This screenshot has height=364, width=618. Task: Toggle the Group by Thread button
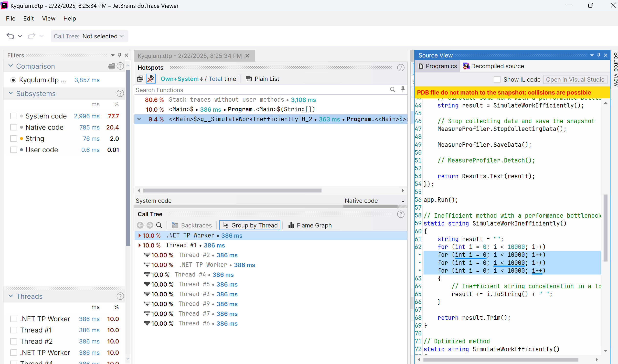click(250, 225)
